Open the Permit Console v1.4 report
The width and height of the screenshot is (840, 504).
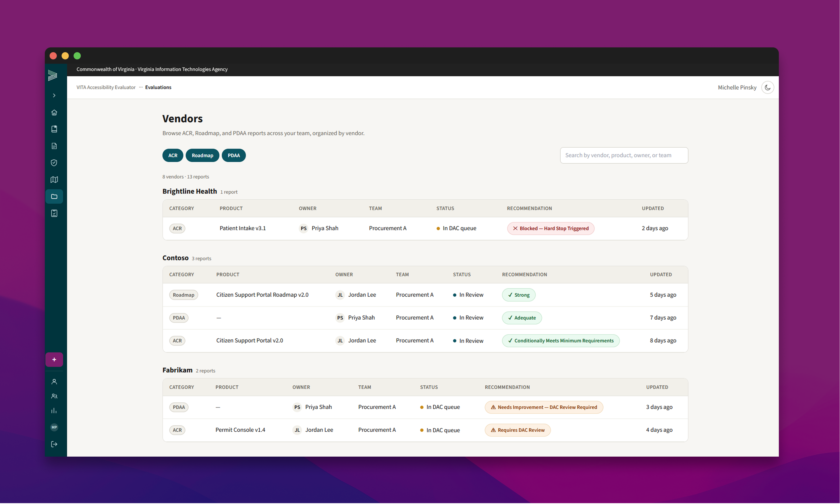(x=240, y=430)
